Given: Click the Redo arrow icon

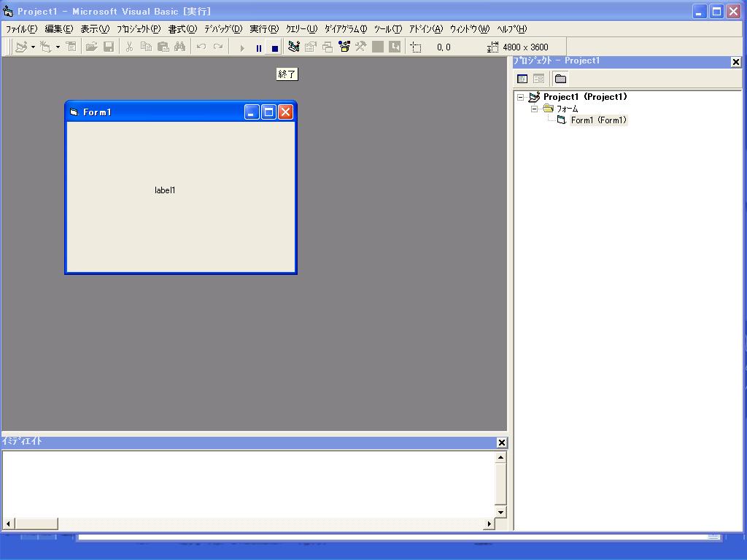Looking at the screenshot, I should [218, 47].
